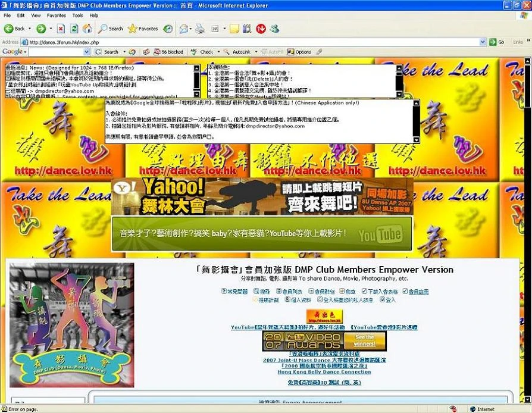This screenshot has width=532, height=413.
Task: Click the Mail envelope icon
Action: tap(183, 29)
